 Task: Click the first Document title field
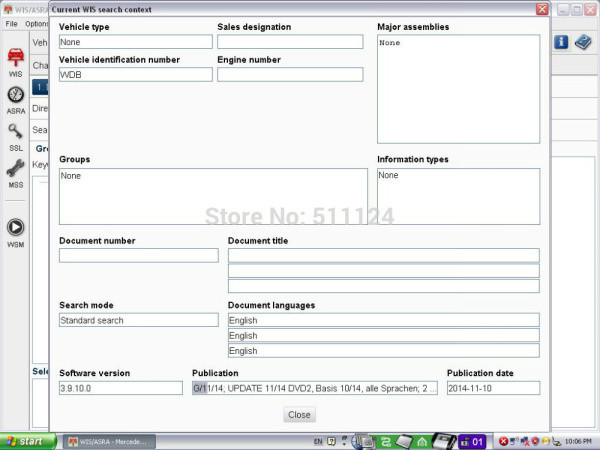[384, 255]
